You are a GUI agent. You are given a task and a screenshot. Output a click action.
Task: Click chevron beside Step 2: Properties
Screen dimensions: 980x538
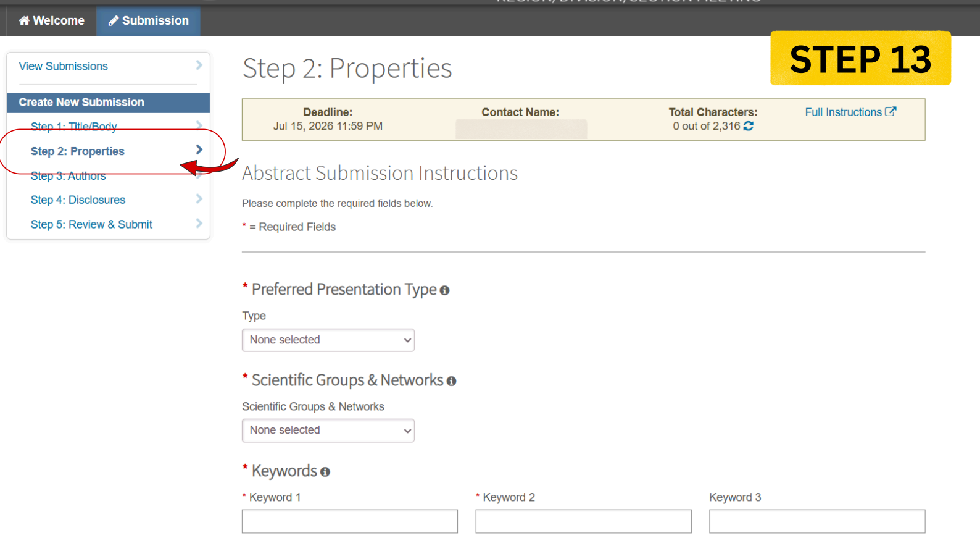point(199,149)
